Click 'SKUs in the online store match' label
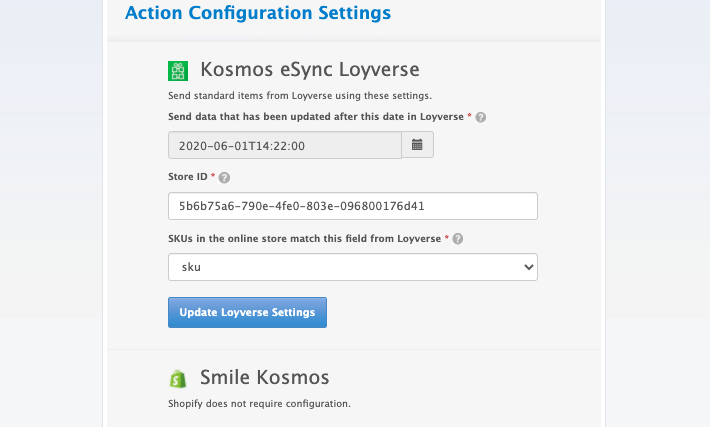Viewport: 710px width, 427px height. [304, 239]
